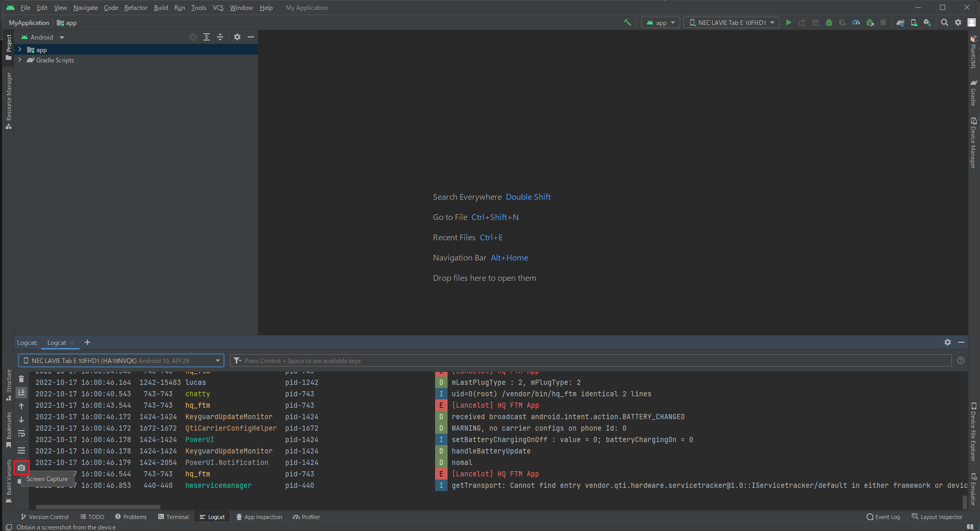Click the Screen Capture camera icon
Image resolution: width=980 pixels, height=531 pixels.
point(21,468)
